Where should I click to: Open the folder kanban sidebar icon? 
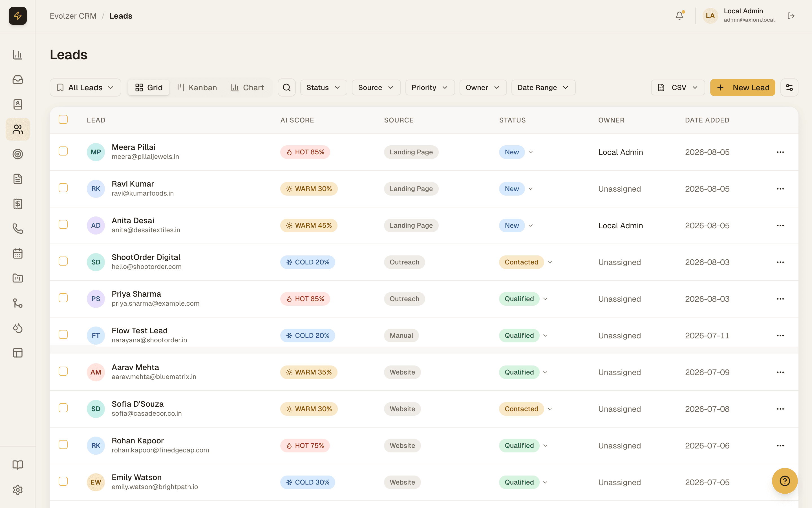pos(18,278)
